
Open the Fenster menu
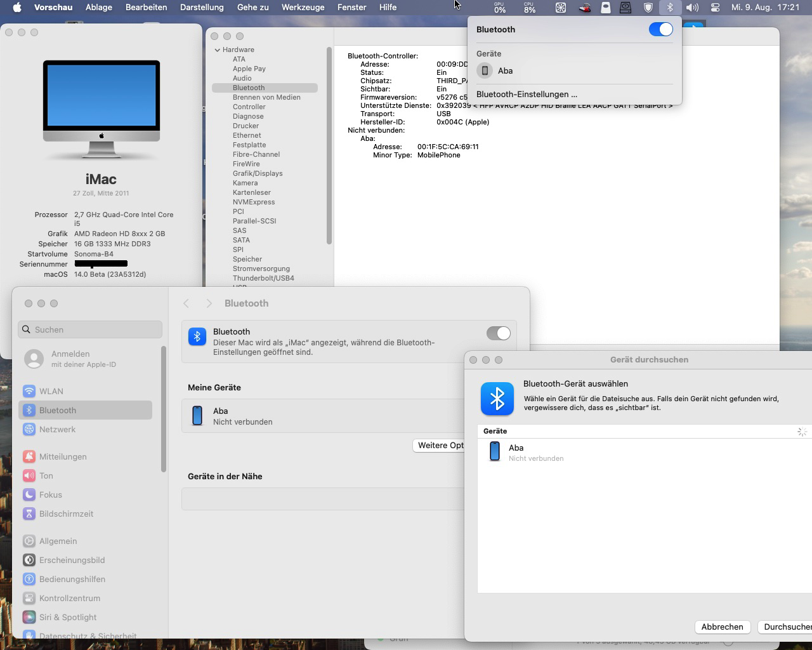coord(352,8)
